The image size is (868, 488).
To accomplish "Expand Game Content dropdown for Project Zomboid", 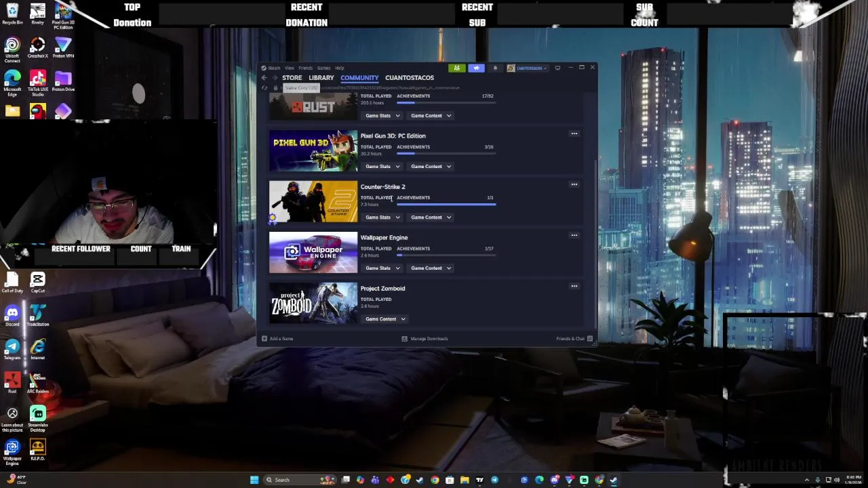I will [384, 319].
